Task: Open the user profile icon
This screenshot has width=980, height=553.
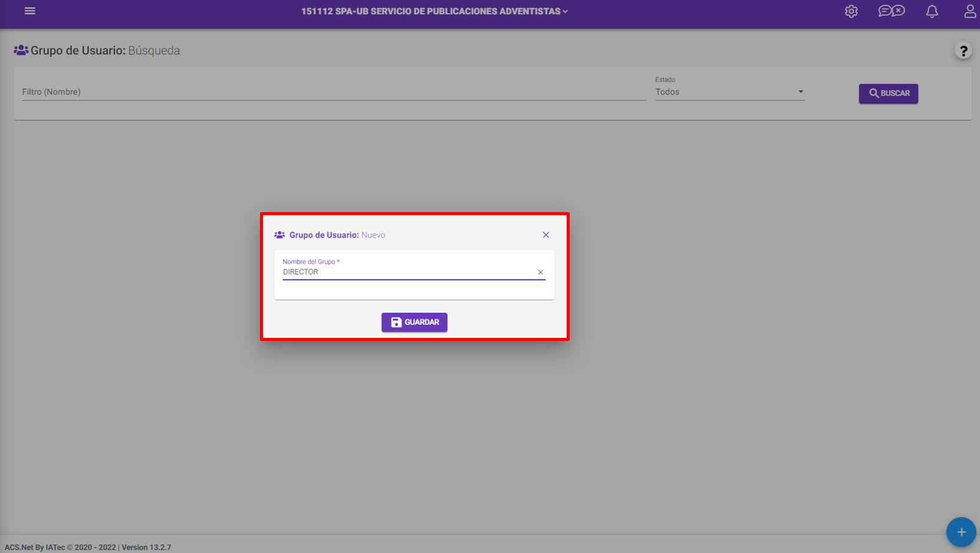Action: pyautogui.click(x=970, y=11)
